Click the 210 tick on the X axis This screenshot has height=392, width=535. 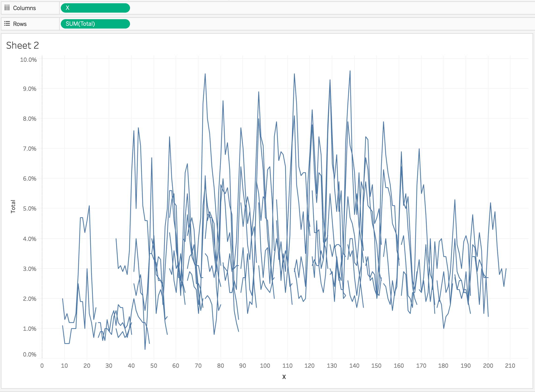(x=510, y=366)
